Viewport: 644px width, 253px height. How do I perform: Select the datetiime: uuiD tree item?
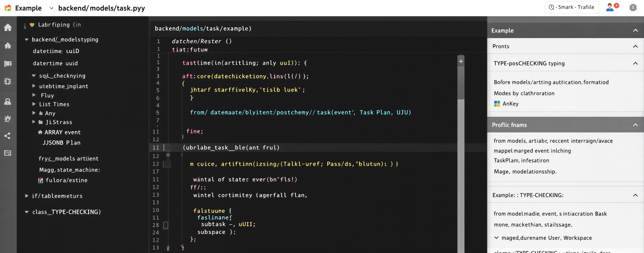pos(56,51)
